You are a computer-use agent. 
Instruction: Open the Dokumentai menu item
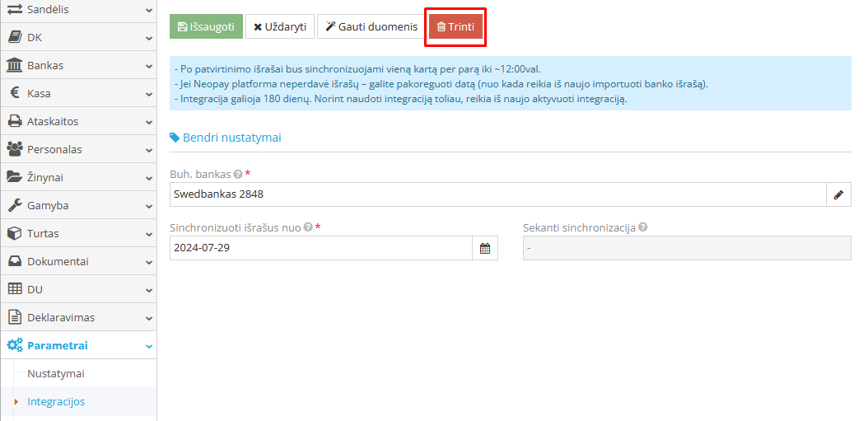(58, 261)
